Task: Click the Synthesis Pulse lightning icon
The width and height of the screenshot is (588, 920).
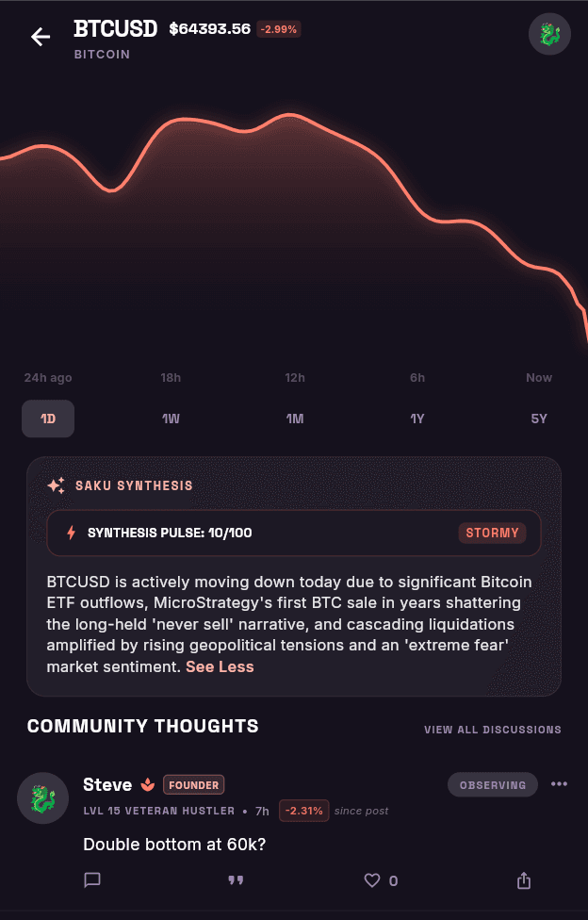Action: (x=71, y=533)
